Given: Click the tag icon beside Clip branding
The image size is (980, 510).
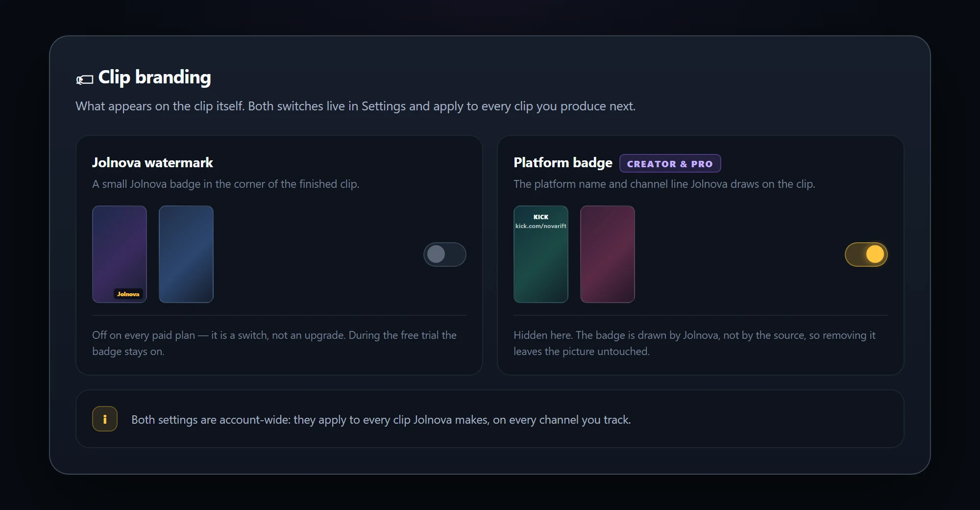Looking at the screenshot, I should (x=85, y=79).
